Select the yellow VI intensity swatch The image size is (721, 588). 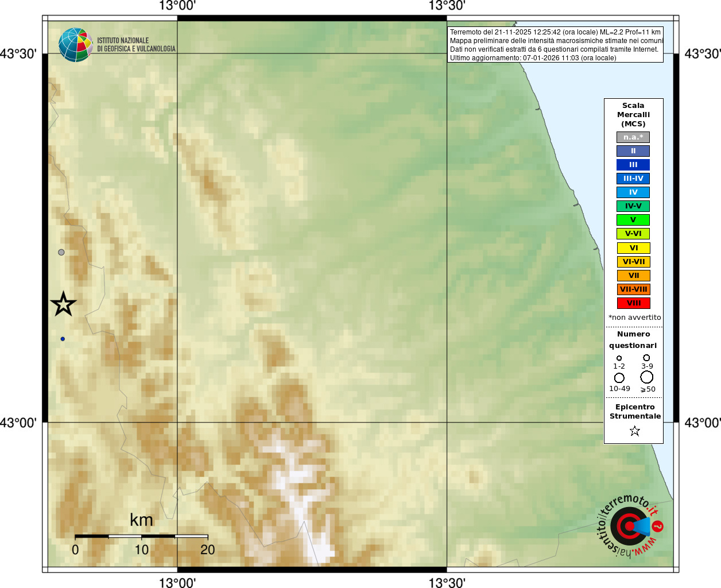point(633,248)
